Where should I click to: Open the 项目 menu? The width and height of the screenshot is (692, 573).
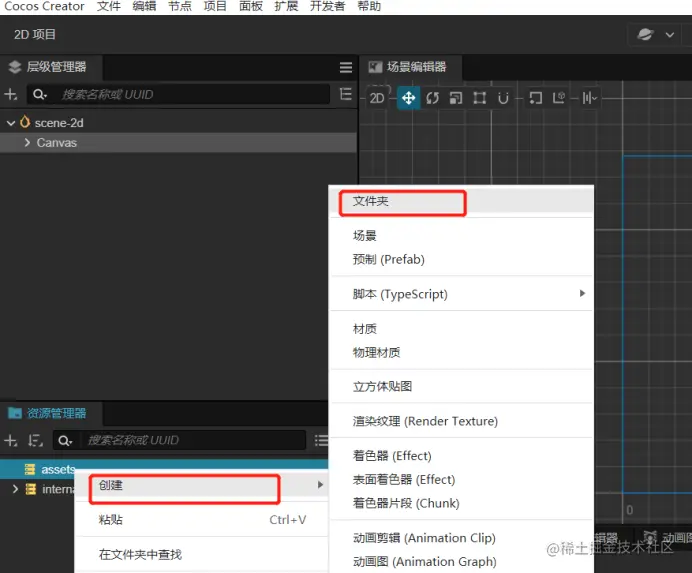pyautogui.click(x=215, y=6)
